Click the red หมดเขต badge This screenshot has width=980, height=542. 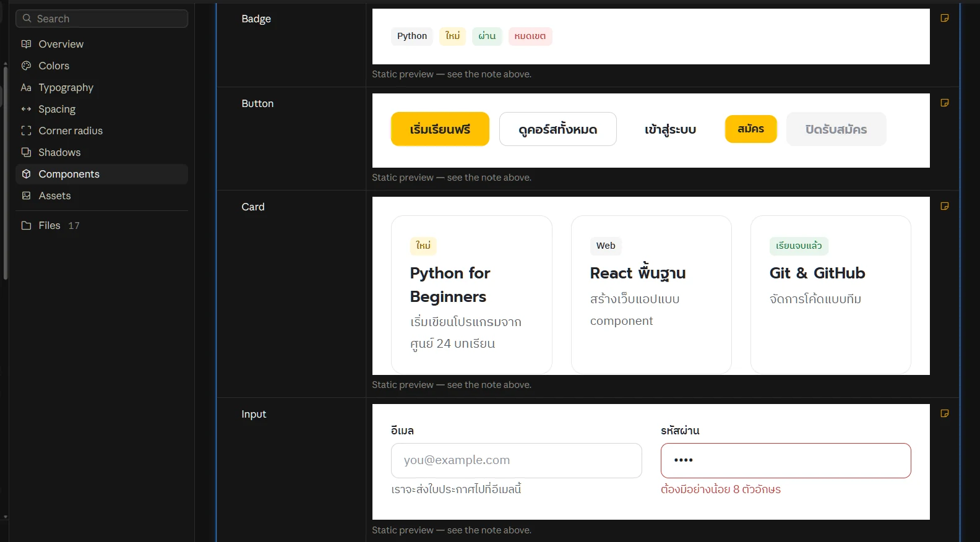[530, 36]
